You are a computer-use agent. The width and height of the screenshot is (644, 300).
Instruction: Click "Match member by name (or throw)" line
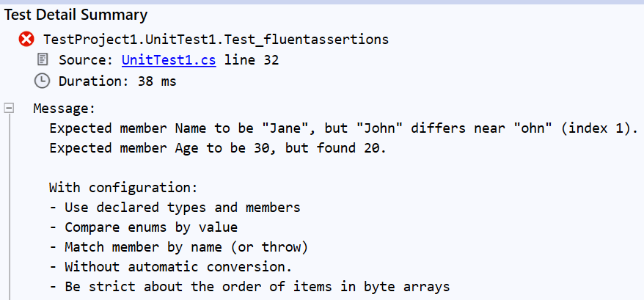coord(178,247)
